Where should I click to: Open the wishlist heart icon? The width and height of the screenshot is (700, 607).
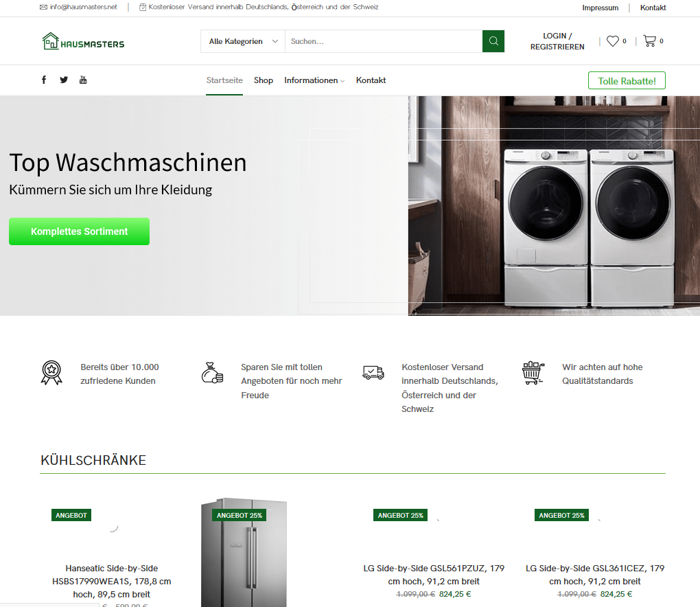click(612, 41)
